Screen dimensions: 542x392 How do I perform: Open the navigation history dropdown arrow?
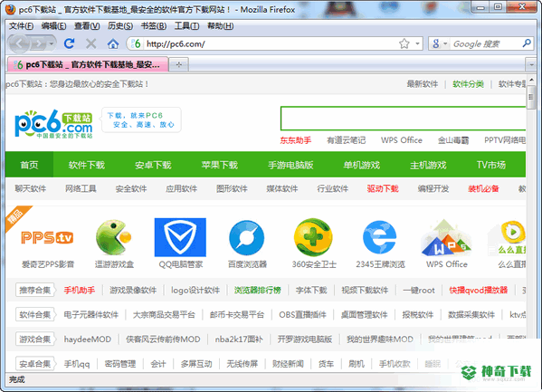(52, 44)
